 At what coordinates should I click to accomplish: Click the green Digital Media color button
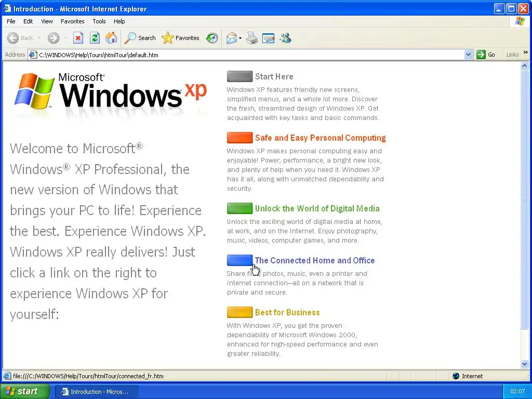pos(240,208)
